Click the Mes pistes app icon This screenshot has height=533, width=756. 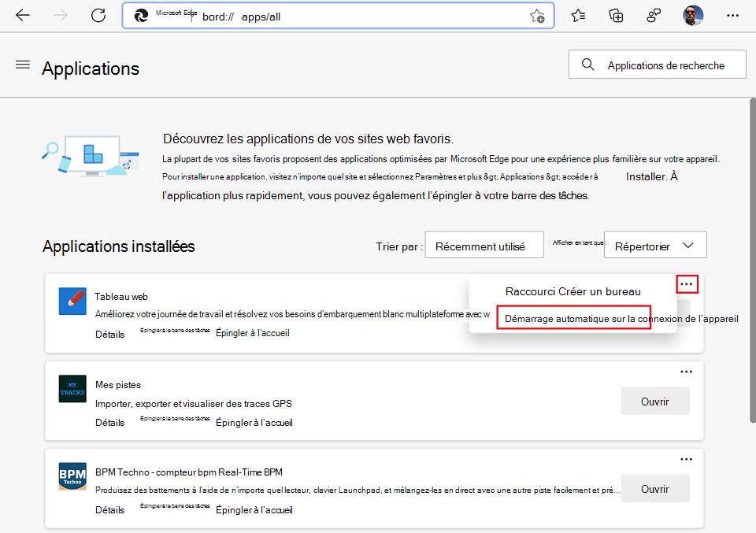72,389
